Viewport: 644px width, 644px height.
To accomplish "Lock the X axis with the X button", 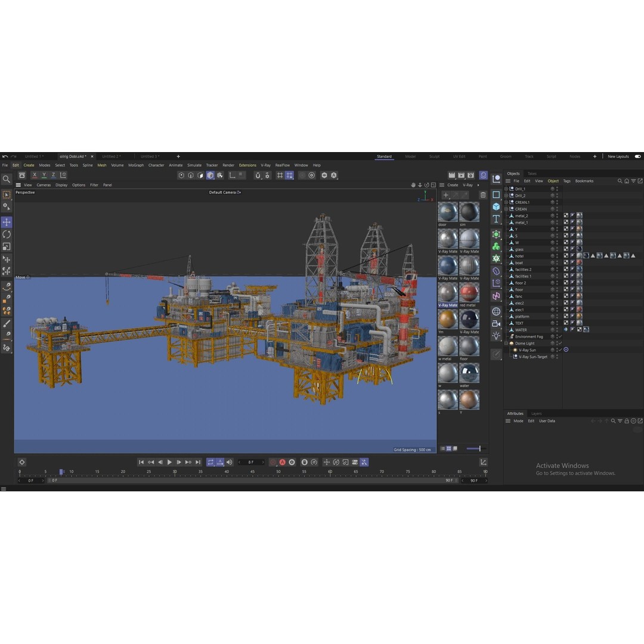I will click(x=35, y=174).
